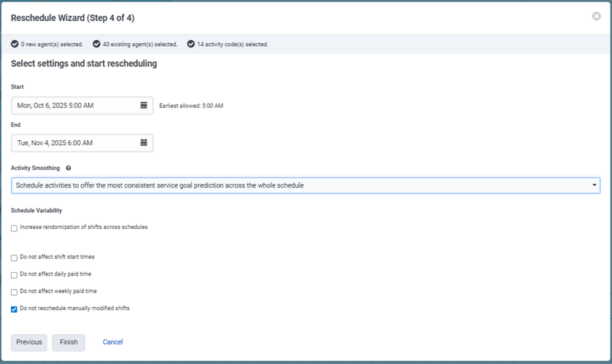Click the new agents selected checkmark icon
This screenshot has height=364, width=612.
(x=15, y=44)
